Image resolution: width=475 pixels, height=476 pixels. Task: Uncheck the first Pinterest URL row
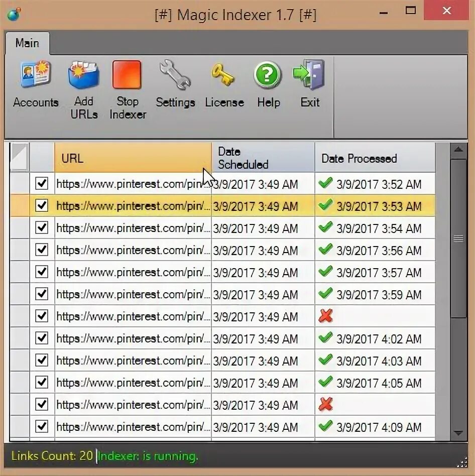point(42,184)
